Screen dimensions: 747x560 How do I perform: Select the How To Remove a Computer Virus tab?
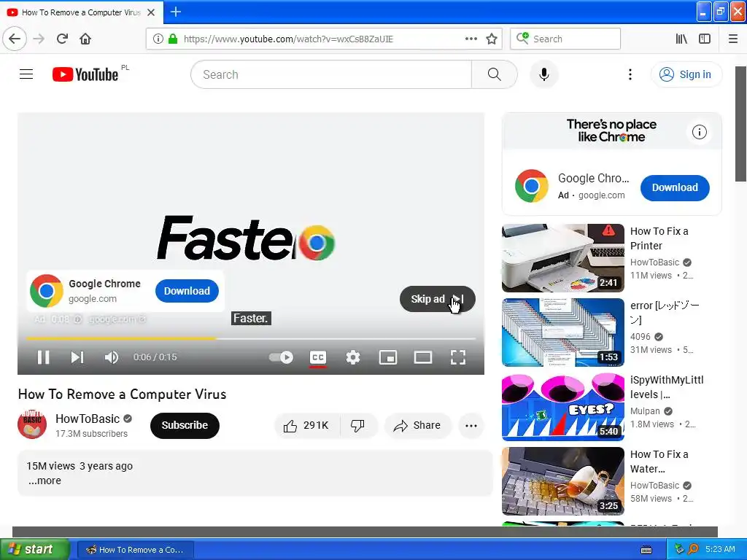(x=82, y=12)
